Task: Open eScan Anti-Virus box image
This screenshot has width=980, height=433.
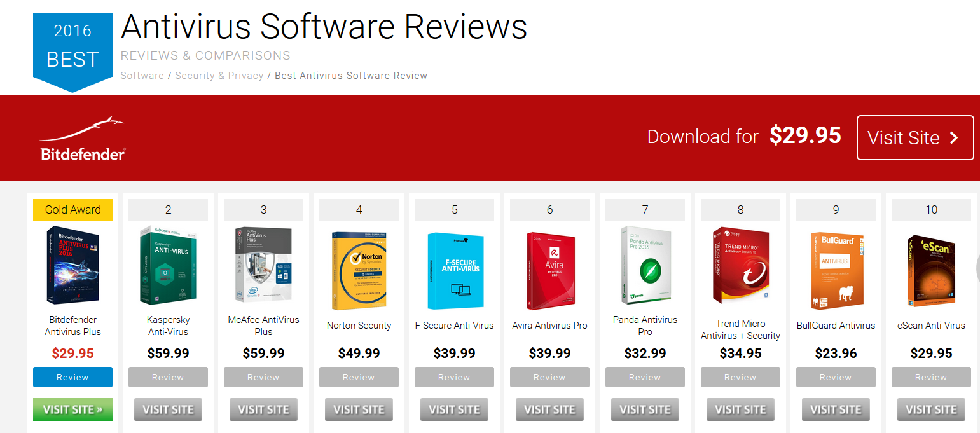Action: pyautogui.click(x=932, y=270)
